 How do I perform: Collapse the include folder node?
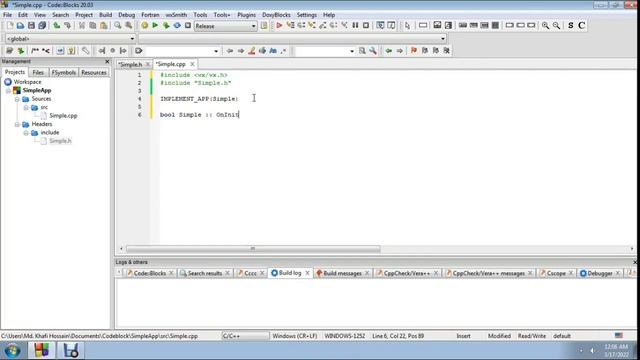point(26,133)
